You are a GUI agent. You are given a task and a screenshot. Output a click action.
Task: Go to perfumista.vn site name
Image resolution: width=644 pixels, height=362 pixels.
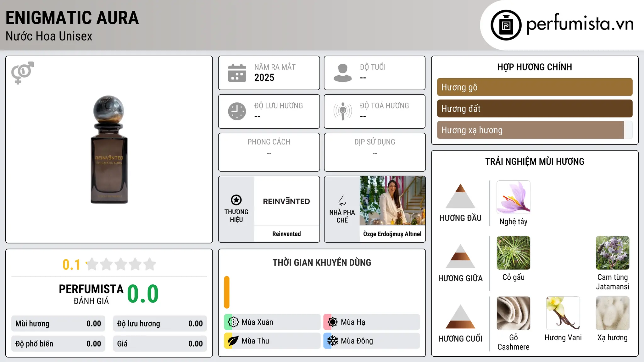coord(580,24)
